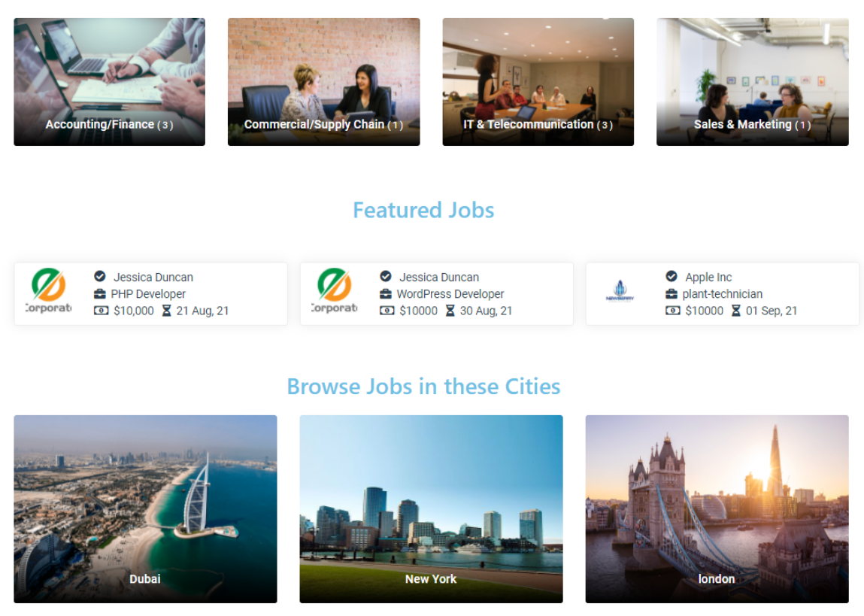
Task: Click Jessica Duncan on WordPress Developer card
Action: [x=439, y=277]
